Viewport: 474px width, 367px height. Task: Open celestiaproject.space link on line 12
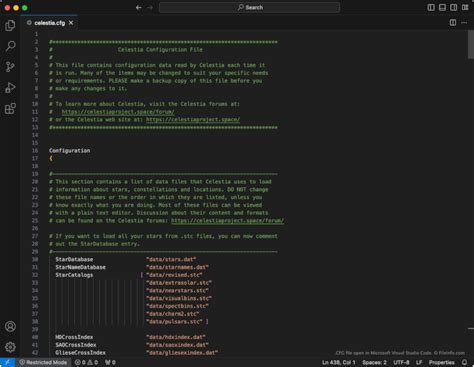(x=193, y=119)
